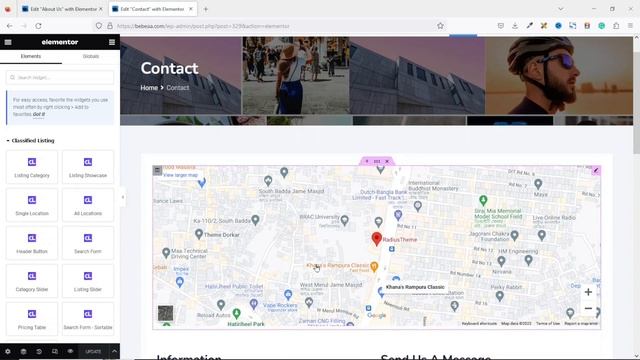This screenshot has height=360, width=640.
Task: Switch to Responsive mode icon
Action: coord(55,351)
